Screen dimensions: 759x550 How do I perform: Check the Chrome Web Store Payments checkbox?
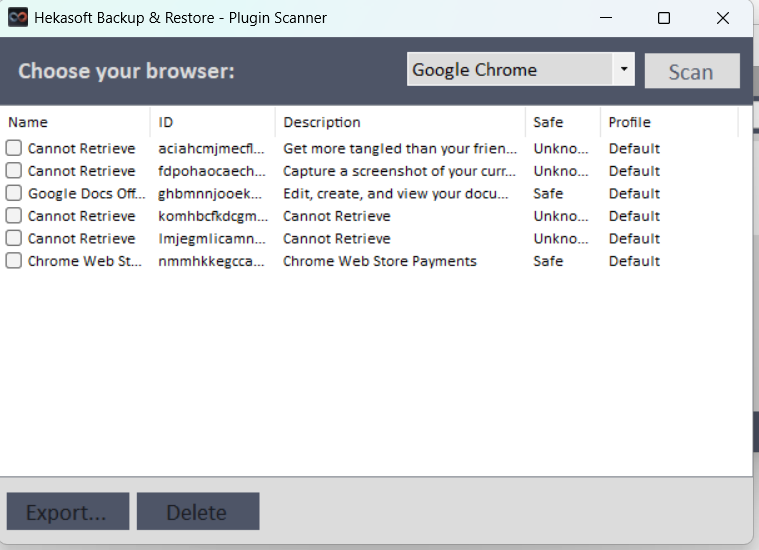point(14,261)
